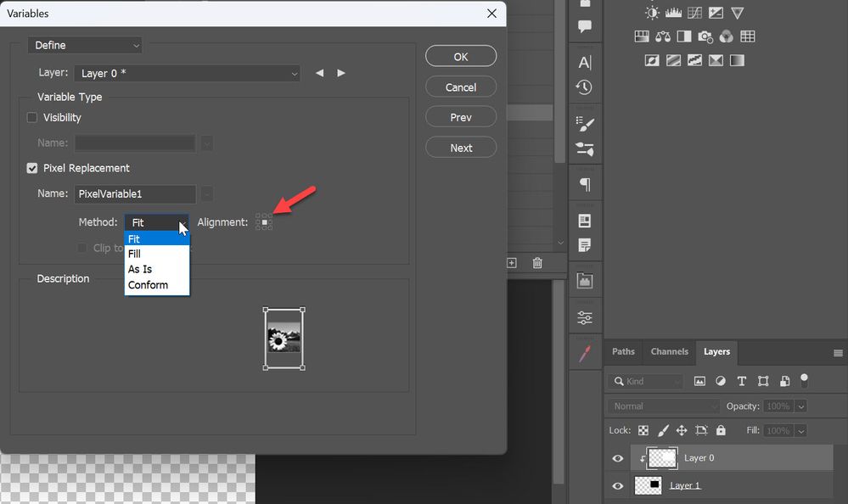
Task: Click the PixelVariable1 name field
Action: click(x=134, y=193)
